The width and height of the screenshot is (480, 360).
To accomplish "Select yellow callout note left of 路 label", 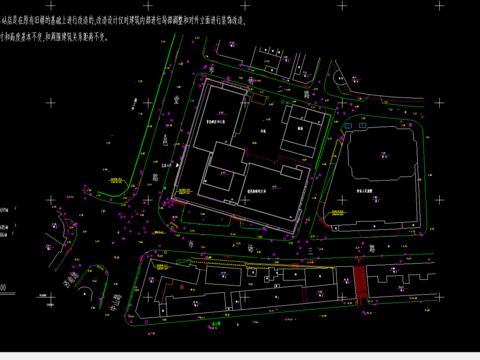I will [116, 181].
